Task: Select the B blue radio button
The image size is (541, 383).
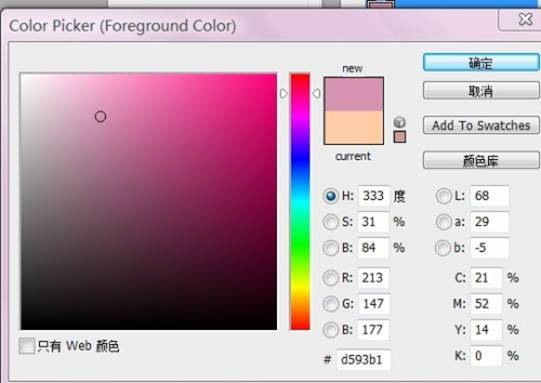Action: click(330, 330)
